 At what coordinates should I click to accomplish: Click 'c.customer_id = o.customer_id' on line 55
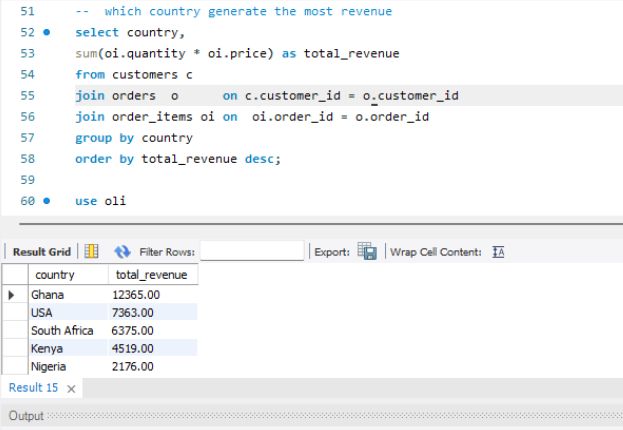point(352,96)
